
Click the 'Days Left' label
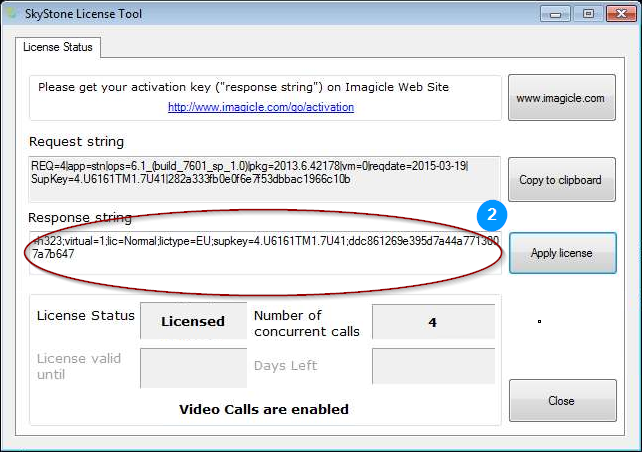pos(285,365)
